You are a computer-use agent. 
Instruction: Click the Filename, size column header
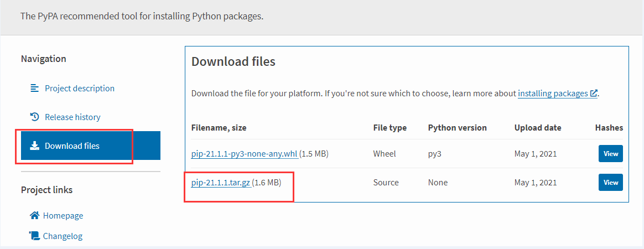219,127
